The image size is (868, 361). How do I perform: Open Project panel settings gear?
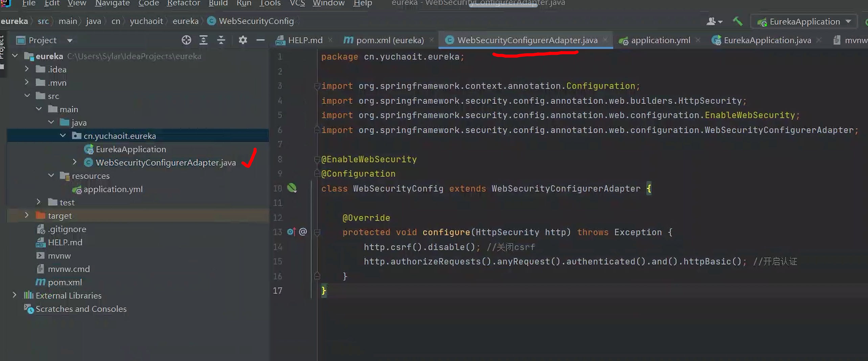coord(243,40)
